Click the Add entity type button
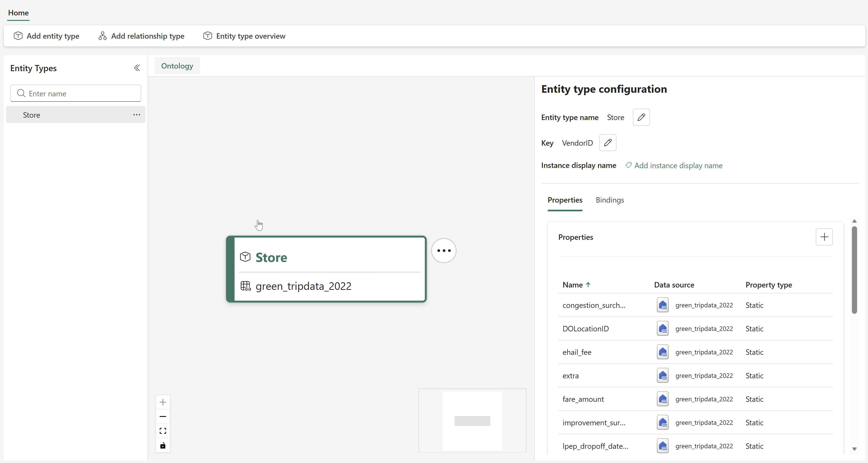Viewport: 868px width, 463px height. (x=47, y=36)
